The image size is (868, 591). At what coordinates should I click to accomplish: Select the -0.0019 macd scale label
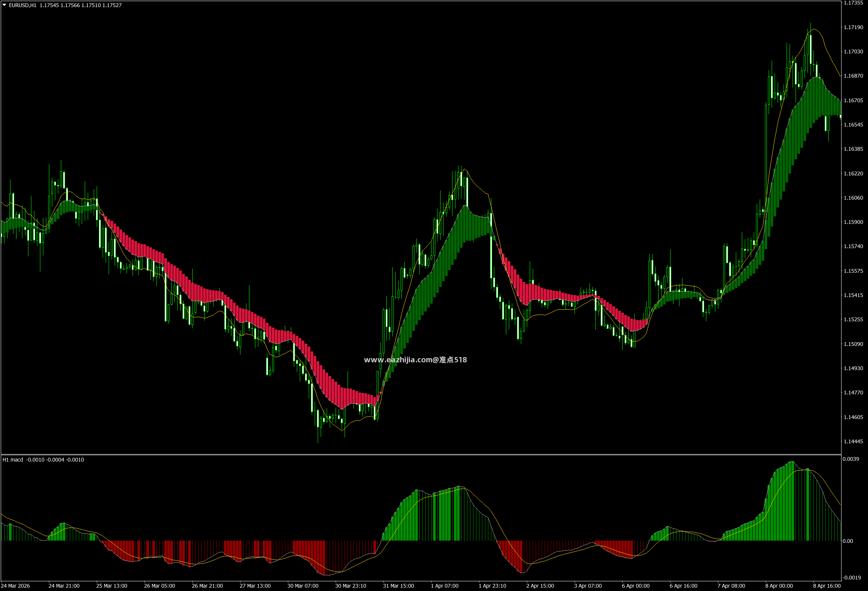pos(852,578)
